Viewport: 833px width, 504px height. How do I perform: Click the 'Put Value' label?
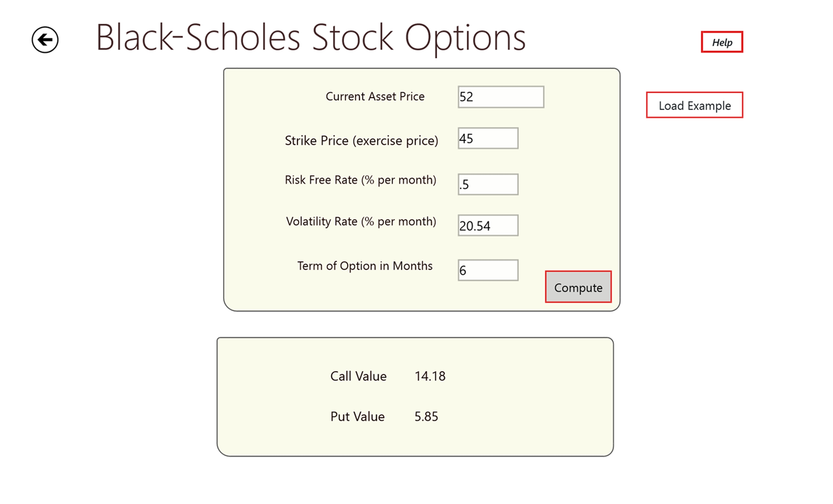click(x=357, y=417)
